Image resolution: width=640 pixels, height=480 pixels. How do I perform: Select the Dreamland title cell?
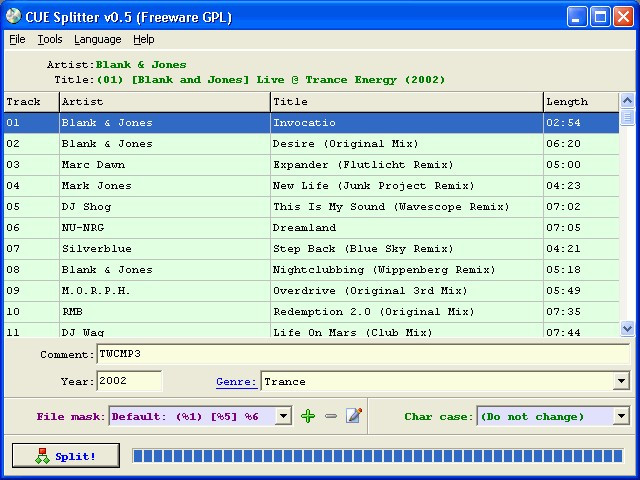(x=407, y=228)
